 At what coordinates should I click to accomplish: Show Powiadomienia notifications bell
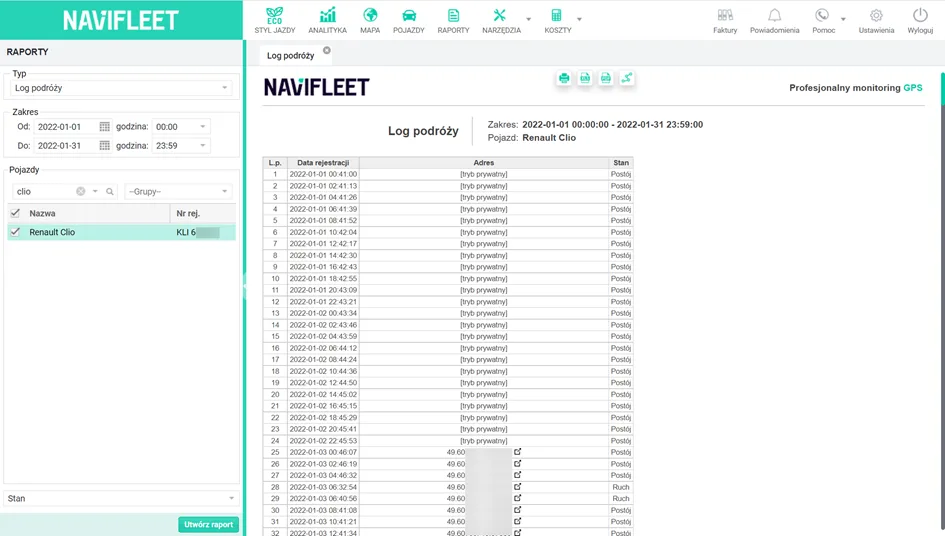(x=774, y=20)
